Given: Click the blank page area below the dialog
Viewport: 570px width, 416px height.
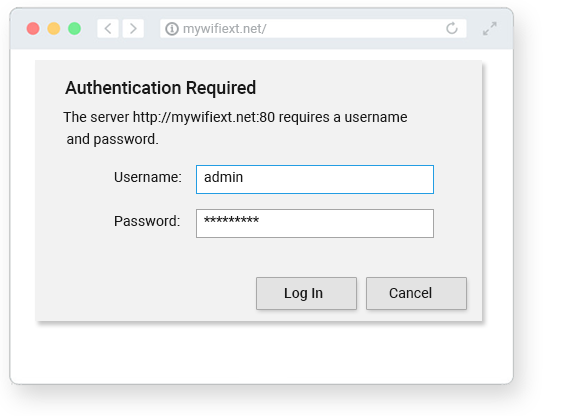Looking at the screenshot, I should pos(261,353).
